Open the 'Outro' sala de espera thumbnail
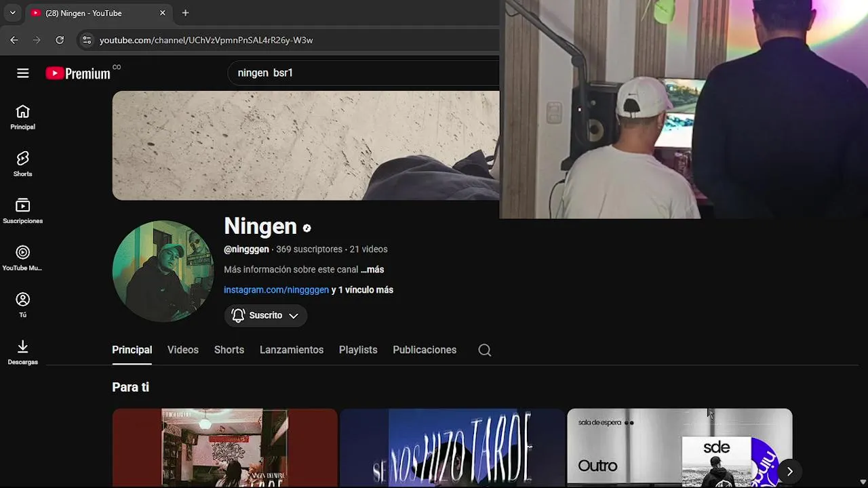This screenshot has height=488, width=868. 679,447
